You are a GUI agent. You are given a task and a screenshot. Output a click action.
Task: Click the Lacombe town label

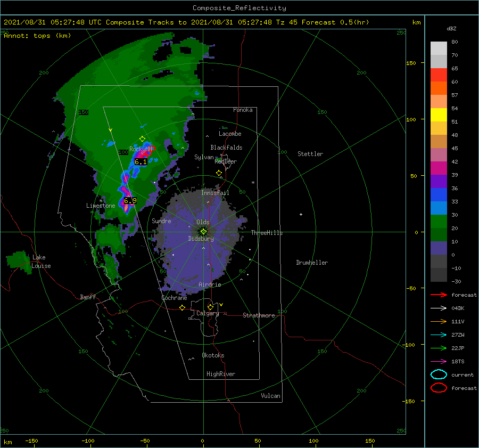[x=230, y=134]
